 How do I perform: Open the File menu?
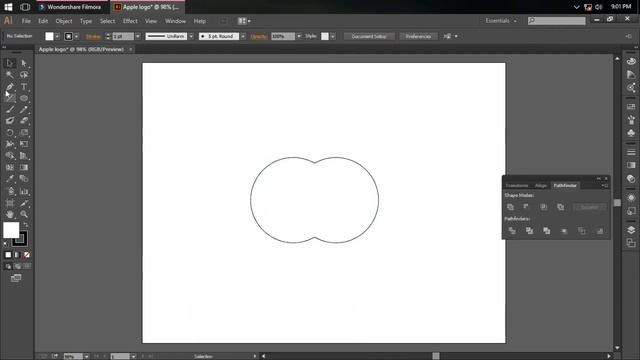point(26,21)
